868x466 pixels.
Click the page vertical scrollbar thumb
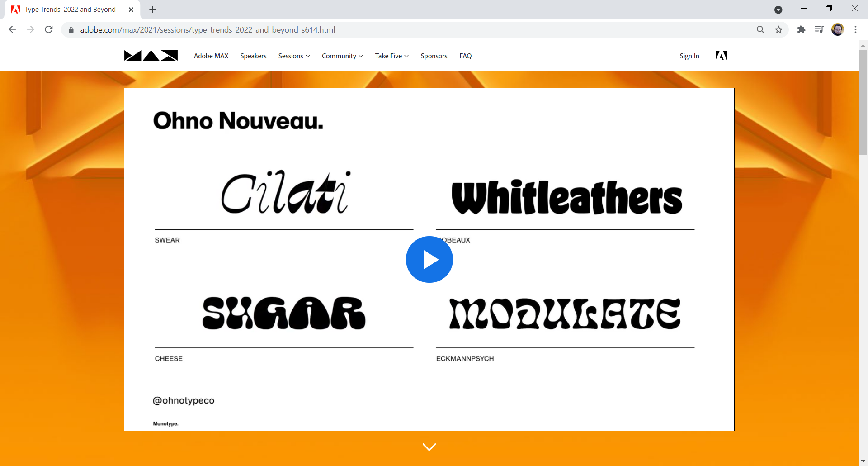(863, 102)
